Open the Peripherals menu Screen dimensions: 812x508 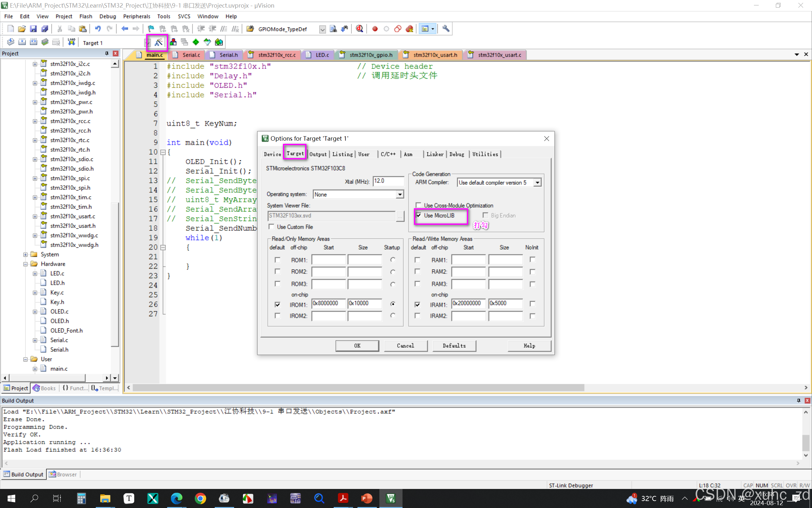click(x=137, y=16)
